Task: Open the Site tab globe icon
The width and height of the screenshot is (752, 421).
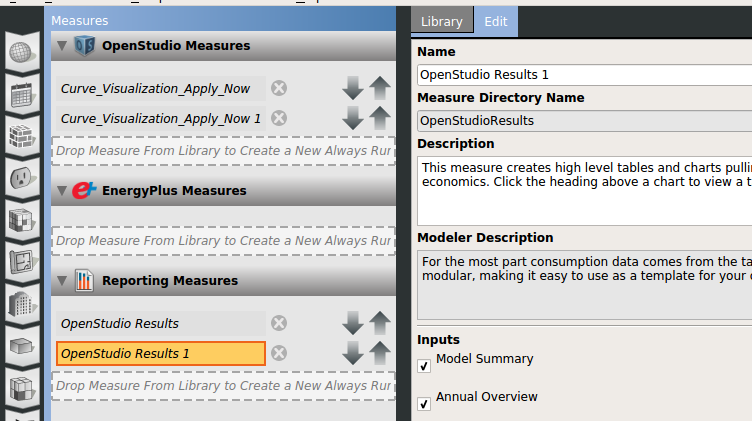Action: point(21,52)
